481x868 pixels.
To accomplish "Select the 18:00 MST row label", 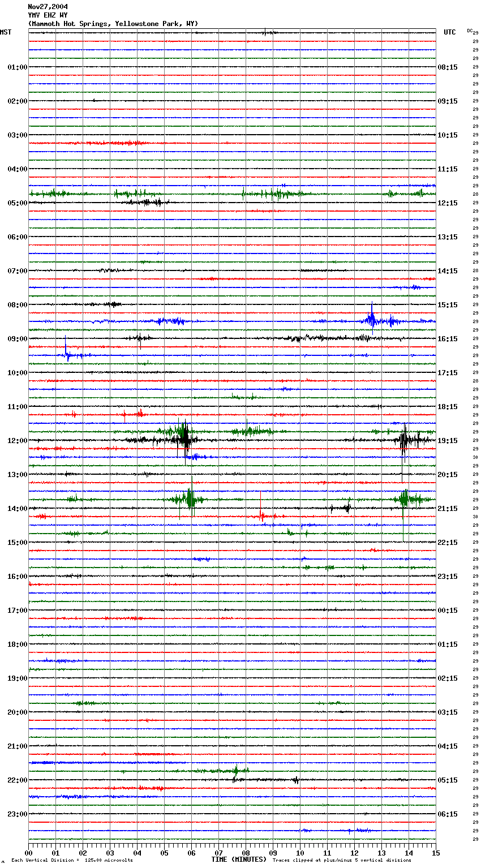I will tap(18, 644).
